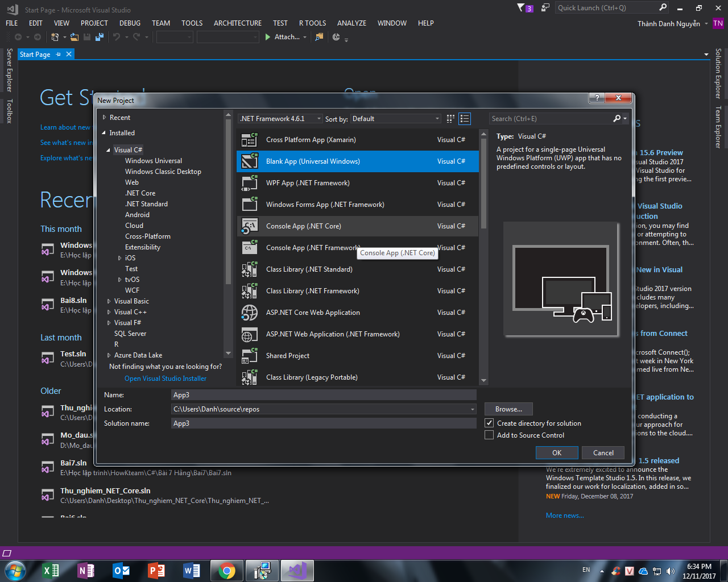The image size is (728, 582).
Task: Click the category tree scrollbar down arrow
Action: tap(229, 354)
